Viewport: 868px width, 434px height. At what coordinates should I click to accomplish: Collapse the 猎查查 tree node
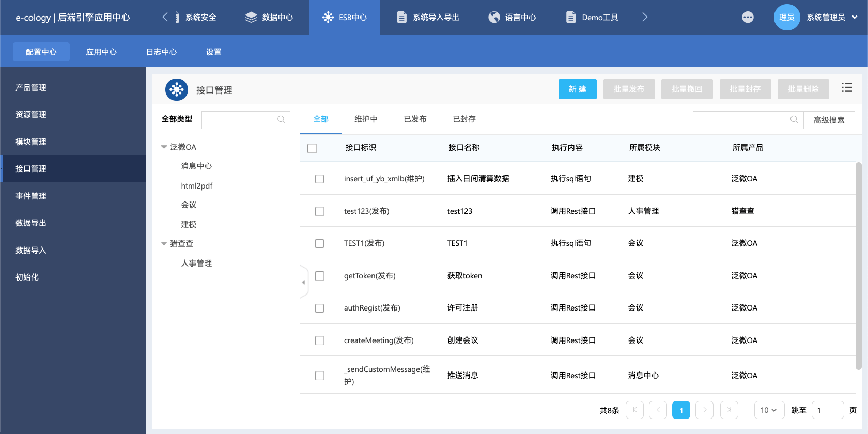(164, 244)
